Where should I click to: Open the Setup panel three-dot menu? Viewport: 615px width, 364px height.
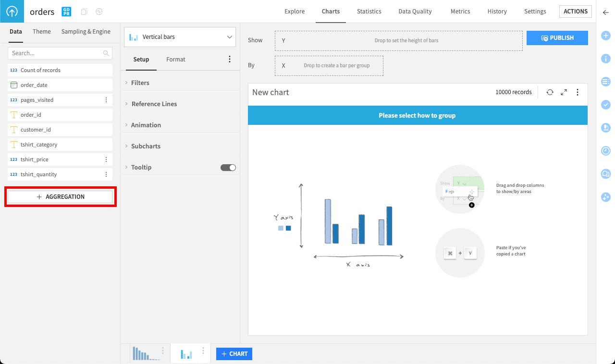pyautogui.click(x=229, y=60)
